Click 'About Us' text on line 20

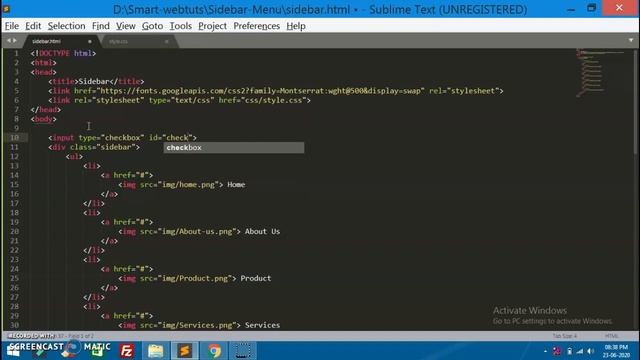(x=262, y=231)
